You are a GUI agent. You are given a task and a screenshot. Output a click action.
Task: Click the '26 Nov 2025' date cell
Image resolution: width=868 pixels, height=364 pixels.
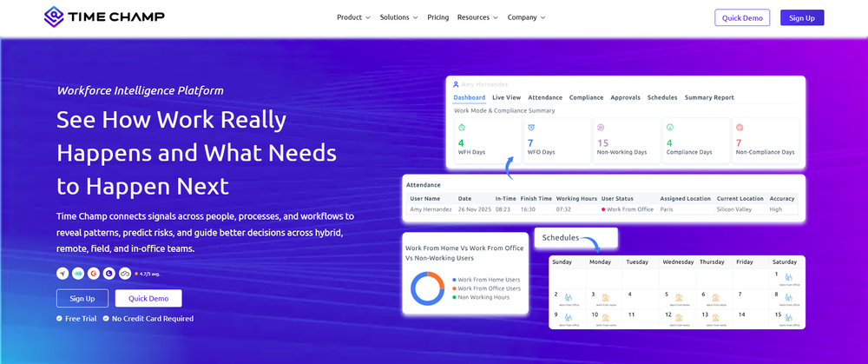coord(474,209)
